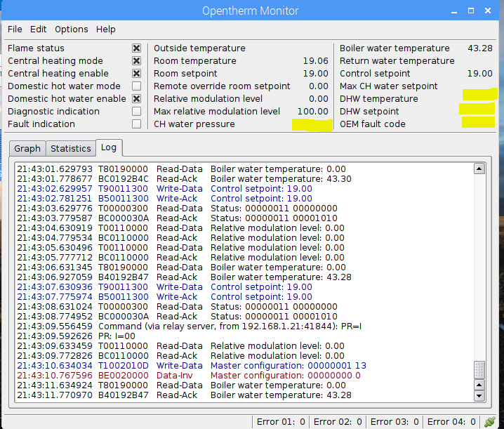Click the CH water pressure label
This screenshot has height=429, width=504.
pyautogui.click(x=194, y=124)
